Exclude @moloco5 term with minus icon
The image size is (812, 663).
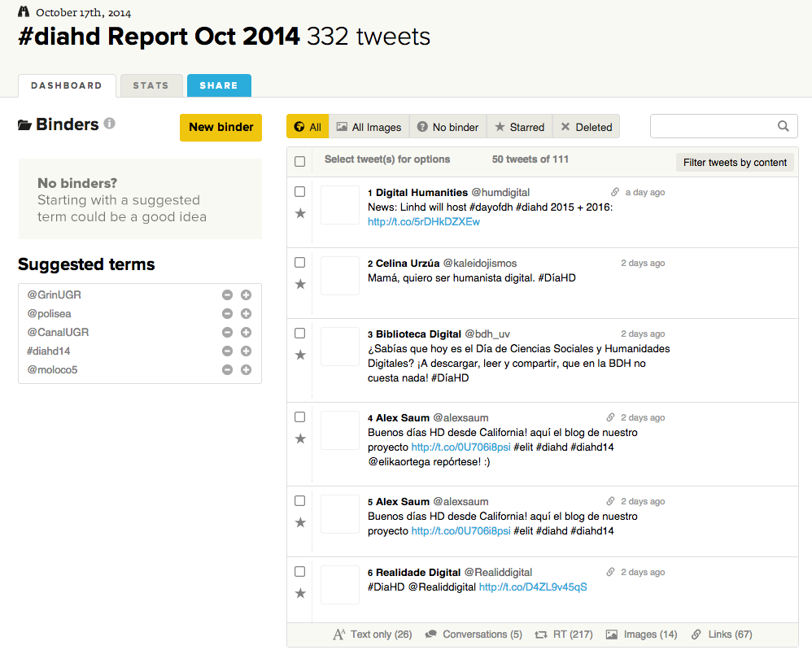click(227, 369)
